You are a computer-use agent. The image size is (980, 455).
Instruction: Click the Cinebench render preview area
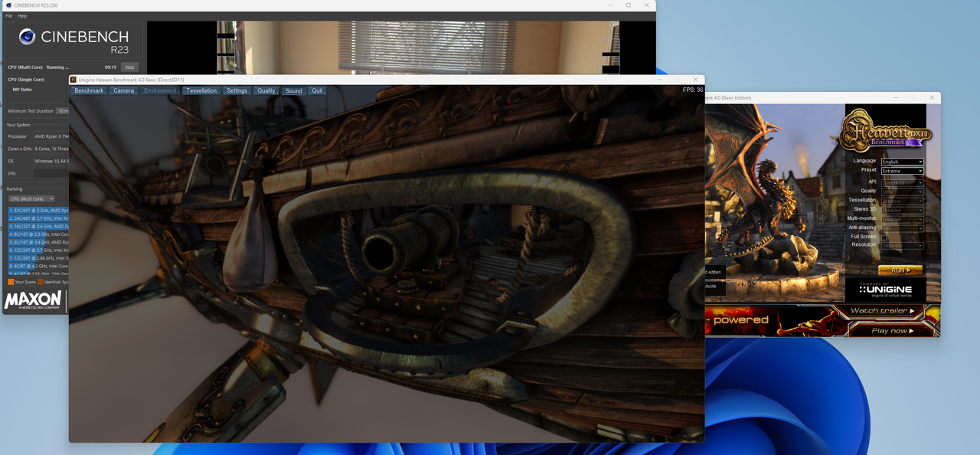point(400,47)
